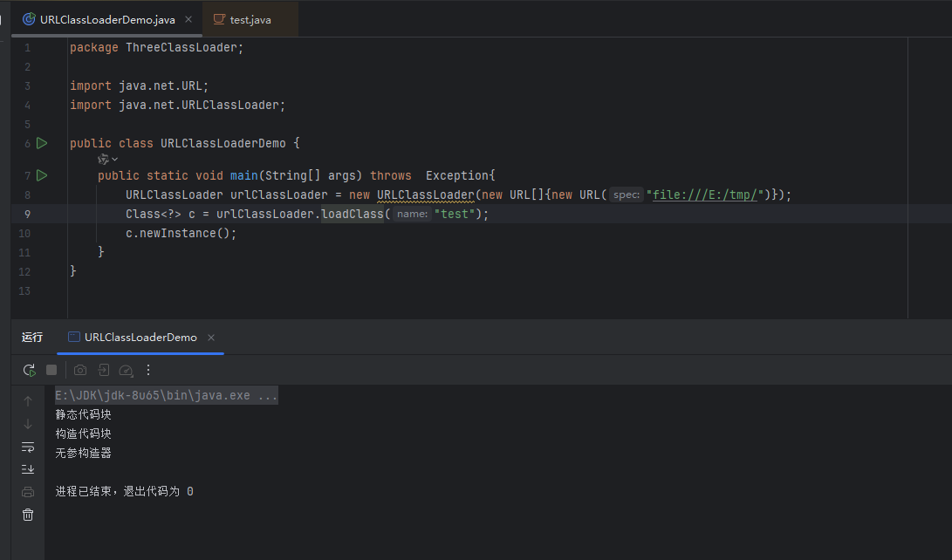
Task: Click line number 9 in the gutter
Action: [x=27, y=214]
